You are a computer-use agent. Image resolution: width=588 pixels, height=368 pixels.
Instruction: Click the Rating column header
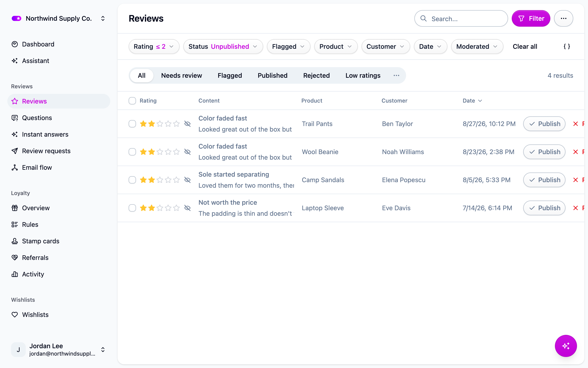[148, 101]
